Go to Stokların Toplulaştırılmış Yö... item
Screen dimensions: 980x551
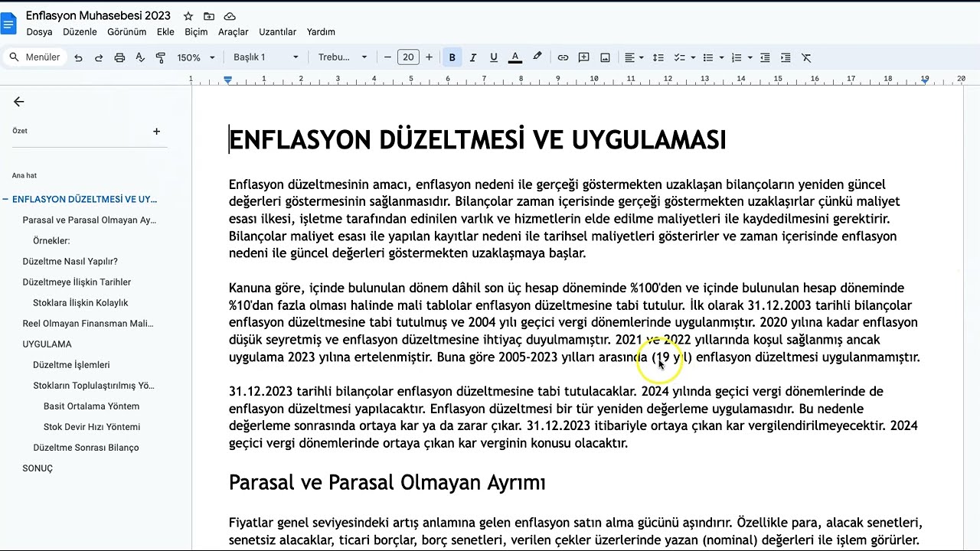[x=93, y=385]
